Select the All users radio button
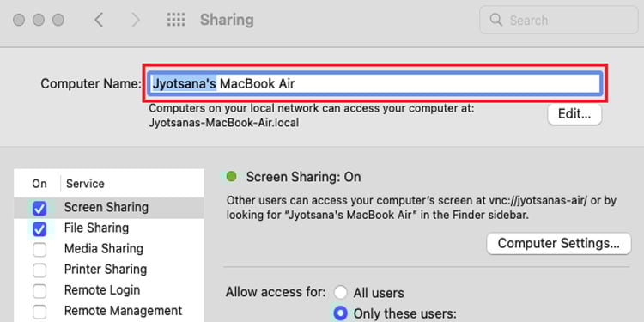 341,293
